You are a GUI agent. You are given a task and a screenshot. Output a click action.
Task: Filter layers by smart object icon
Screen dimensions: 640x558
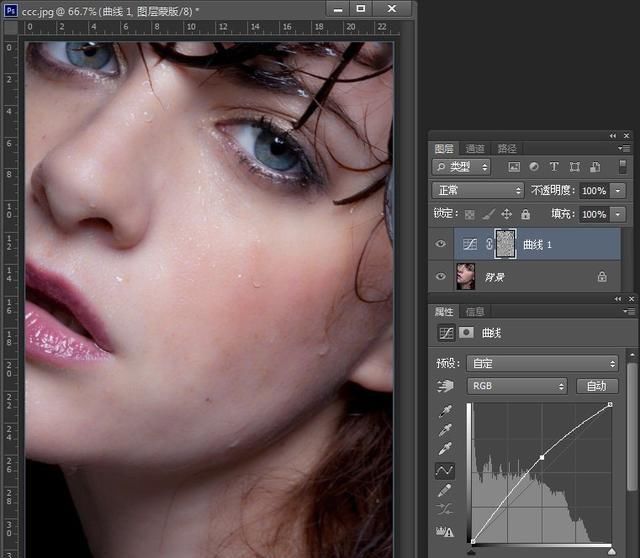(x=595, y=167)
